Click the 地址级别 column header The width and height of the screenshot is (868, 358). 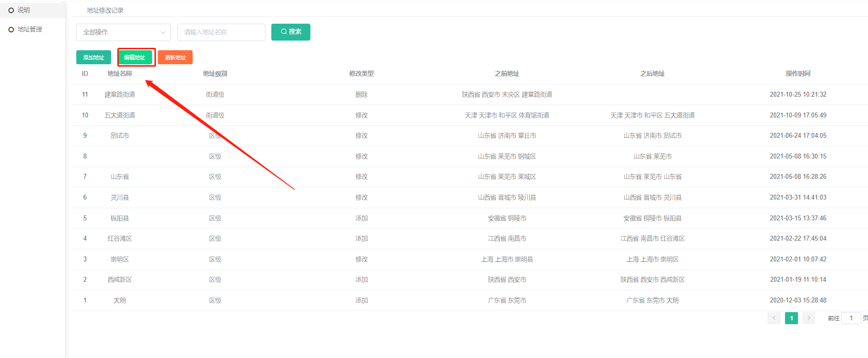[215, 73]
